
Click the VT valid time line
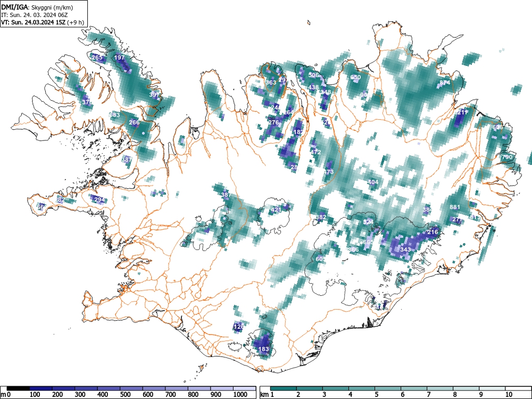coord(43,22)
